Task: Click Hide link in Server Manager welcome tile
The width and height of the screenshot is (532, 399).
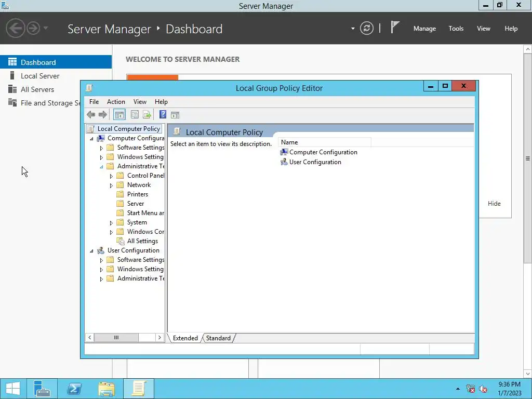Action: coord(494,203)
